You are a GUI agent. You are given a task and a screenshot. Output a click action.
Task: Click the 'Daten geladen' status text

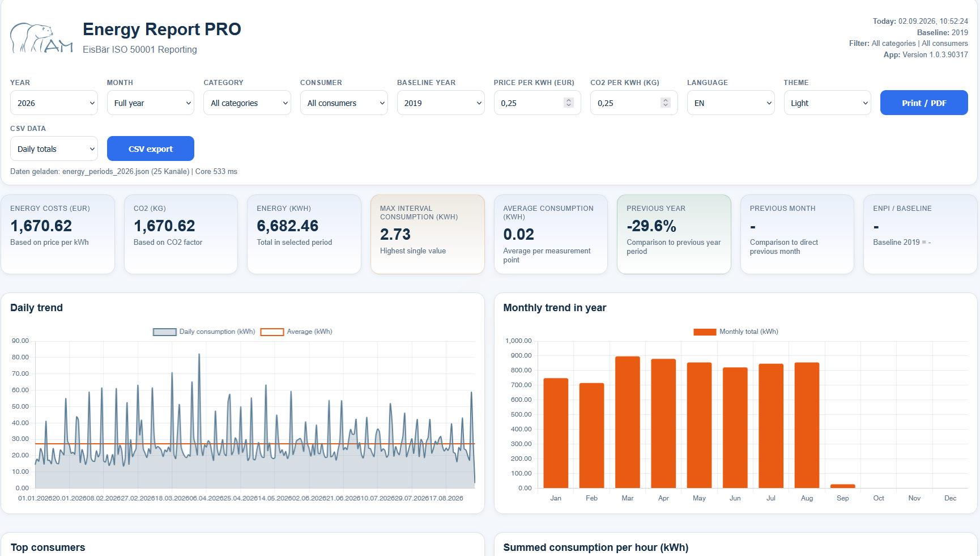(x=123, y=172)
